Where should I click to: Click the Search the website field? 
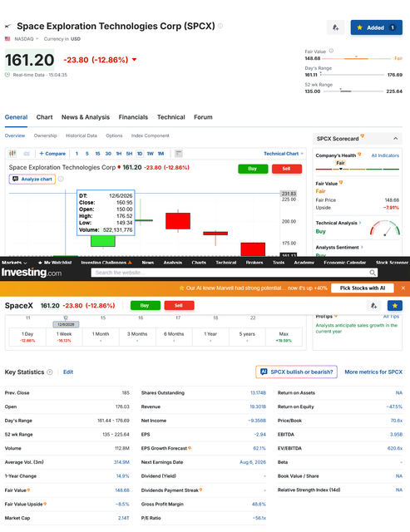(x=235, y=273)
